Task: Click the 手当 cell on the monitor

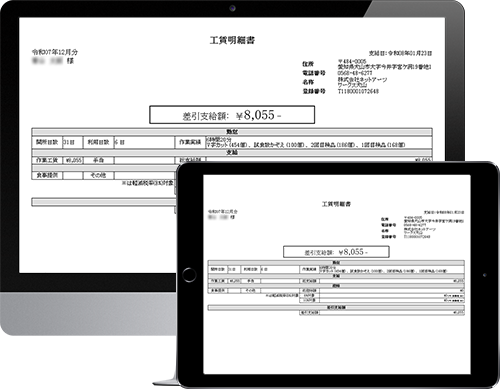Action: [98, 160]
